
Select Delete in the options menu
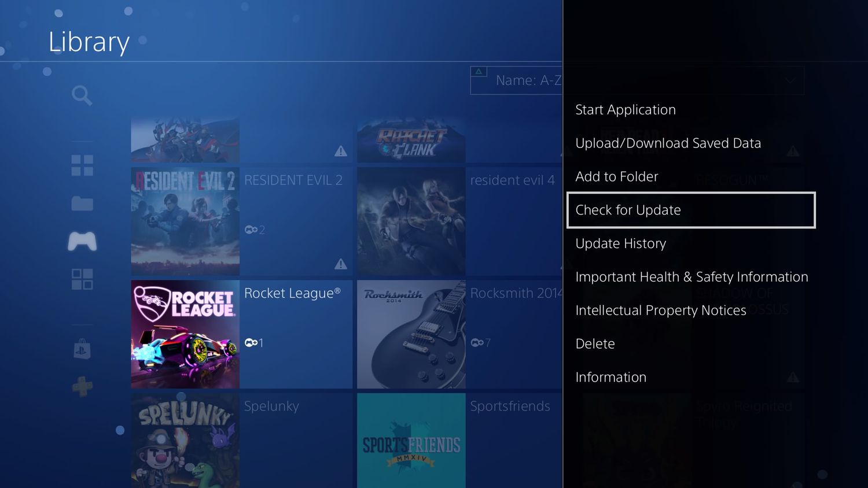click(x=595, y=344)
